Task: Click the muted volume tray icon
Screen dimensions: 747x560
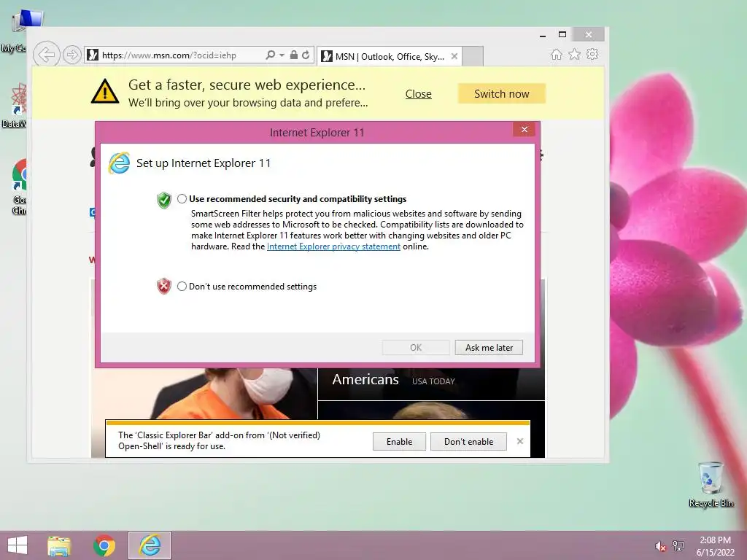Action: [x=661, y=546]
